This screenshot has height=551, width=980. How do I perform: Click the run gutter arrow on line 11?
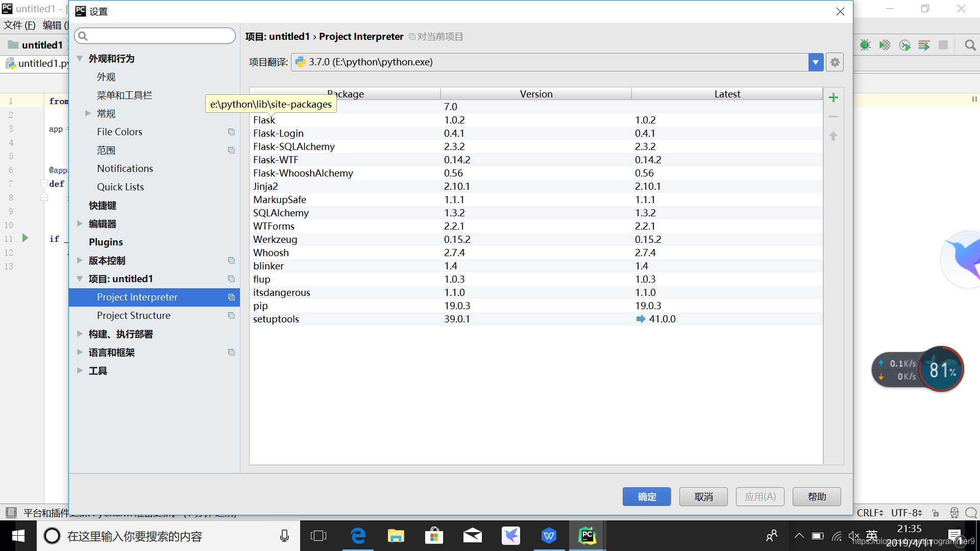coord(25,238)
